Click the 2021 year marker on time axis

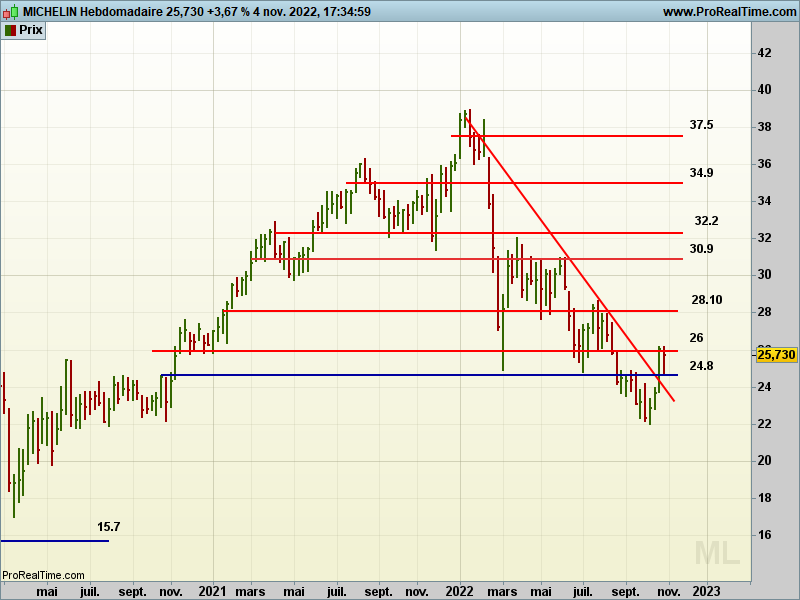click(212, 591)
